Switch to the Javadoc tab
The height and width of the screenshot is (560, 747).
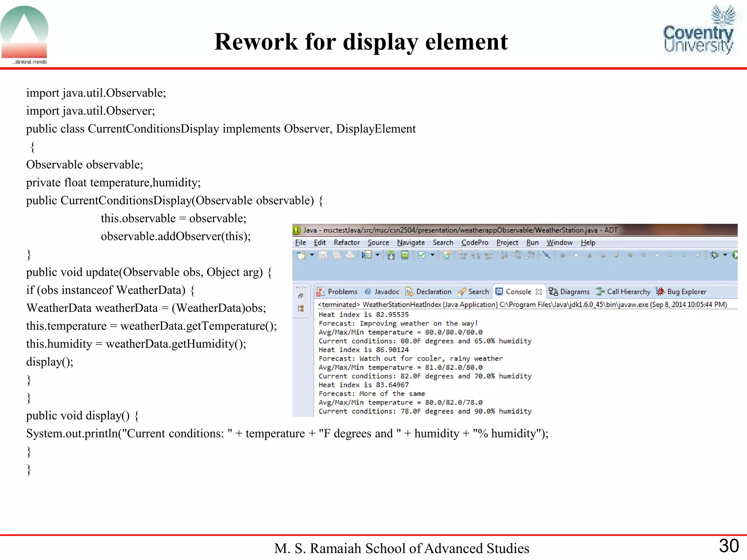(x=382, y=292)
